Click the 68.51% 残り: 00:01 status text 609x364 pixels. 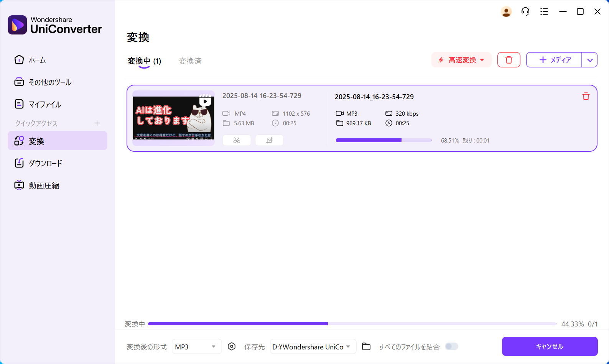coord(465,141)
